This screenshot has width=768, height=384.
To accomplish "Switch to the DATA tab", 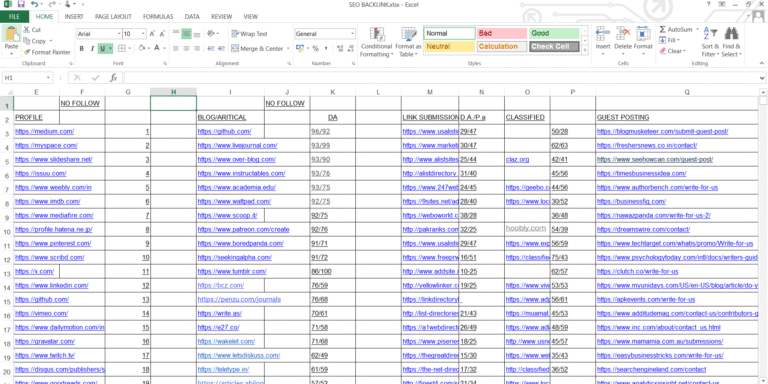I will point(192,17).
